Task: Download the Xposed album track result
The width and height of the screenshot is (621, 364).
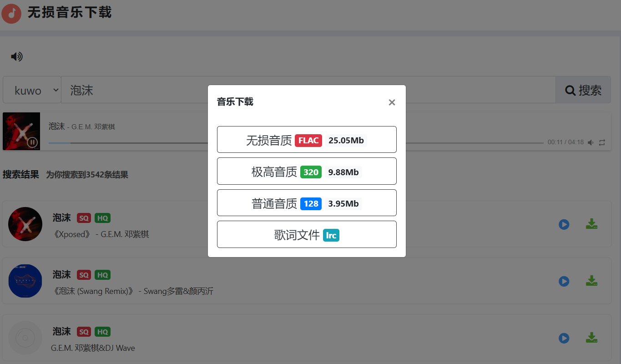Action: pos(591,224)
